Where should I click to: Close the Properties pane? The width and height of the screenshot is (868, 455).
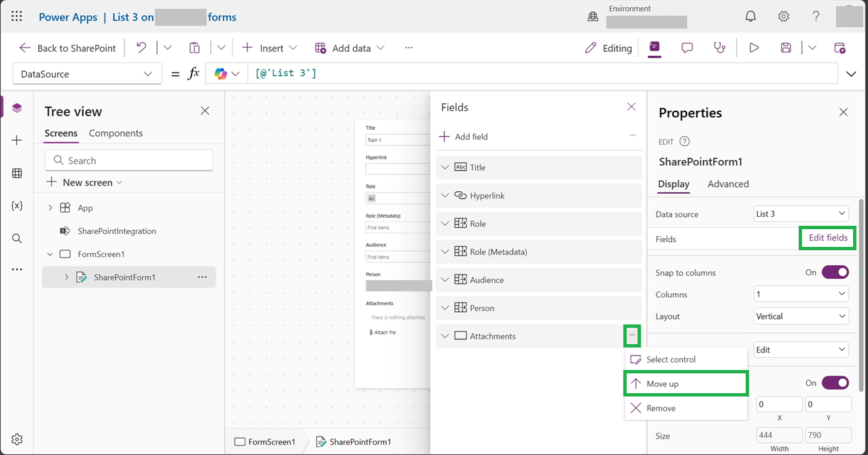pos(844,112)
